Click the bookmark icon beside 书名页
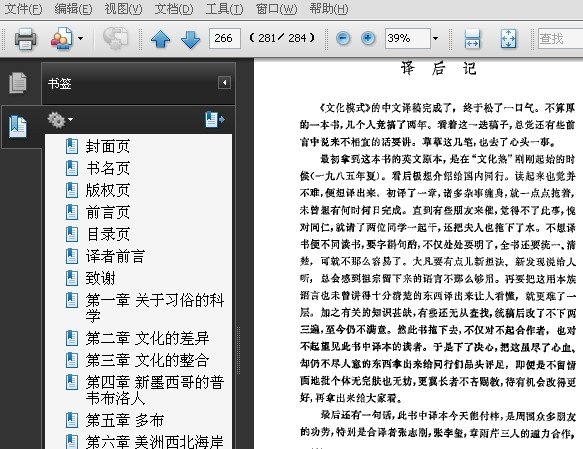Screen dimensions: 583x449 (x=72, y=168)
